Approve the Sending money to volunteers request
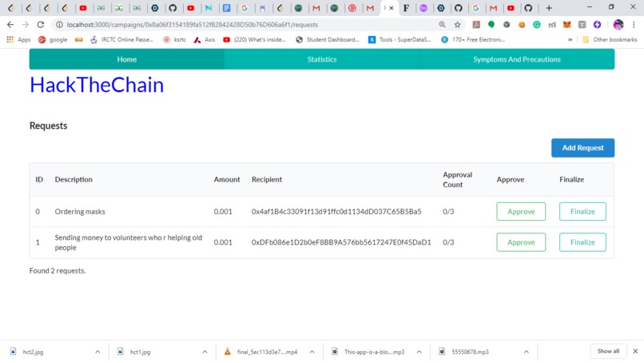This screenshot has height=363, width=644. (521, 242)
